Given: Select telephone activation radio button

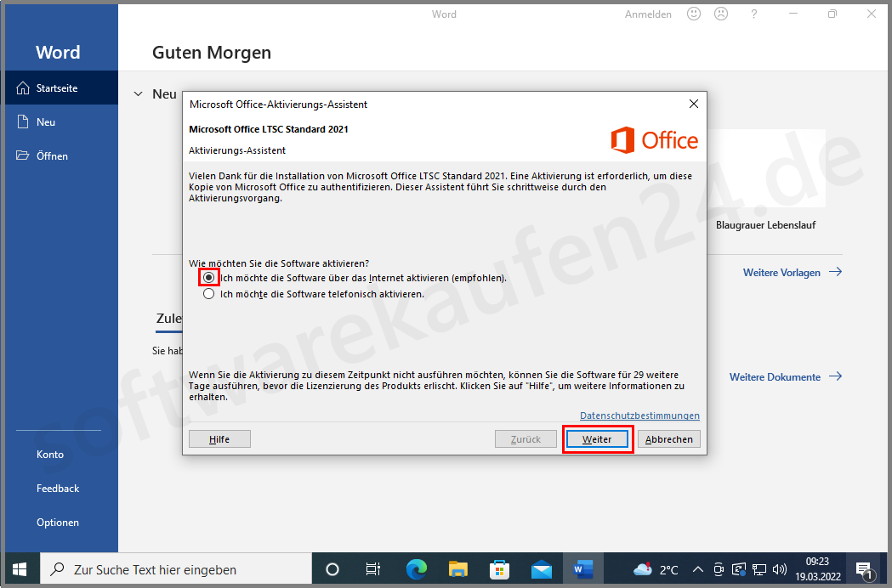Looking at the screenshot, I should click(209, 294).
